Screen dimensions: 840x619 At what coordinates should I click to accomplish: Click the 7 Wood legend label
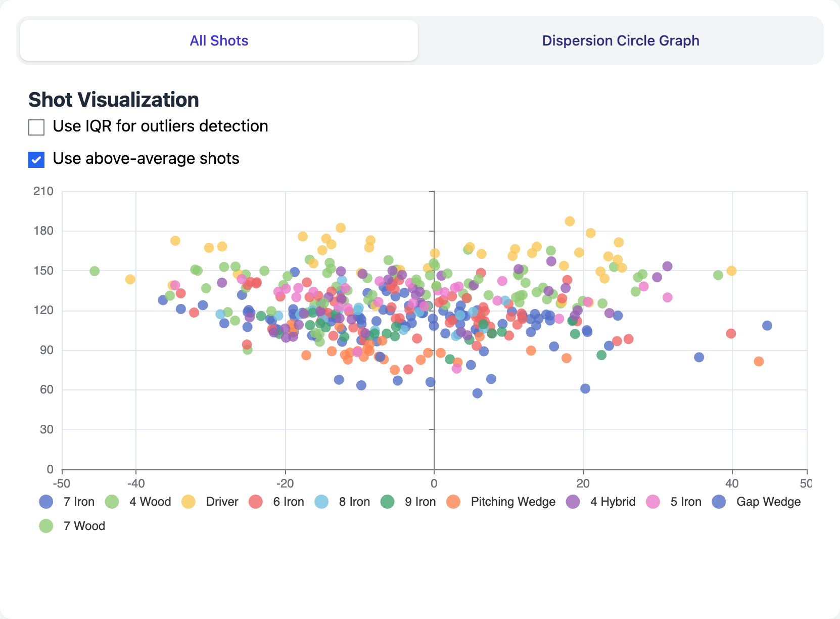84,526
